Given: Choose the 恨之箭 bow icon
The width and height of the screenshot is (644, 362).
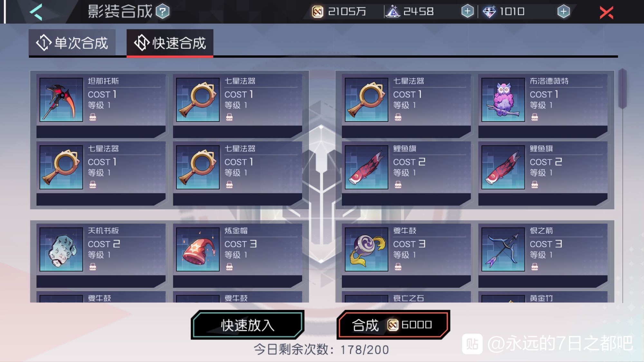Looking at the screenshot, I should 503,249.
